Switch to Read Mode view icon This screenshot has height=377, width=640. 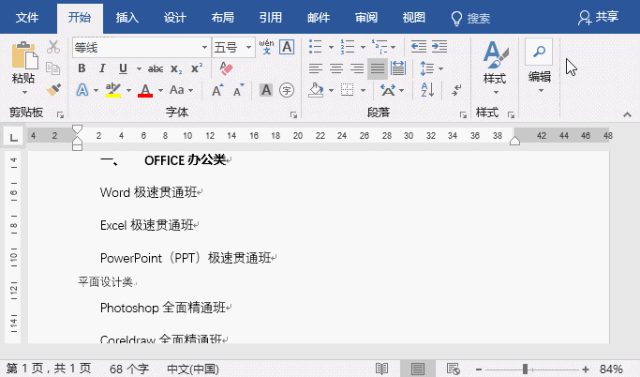(x=382, y=369)
